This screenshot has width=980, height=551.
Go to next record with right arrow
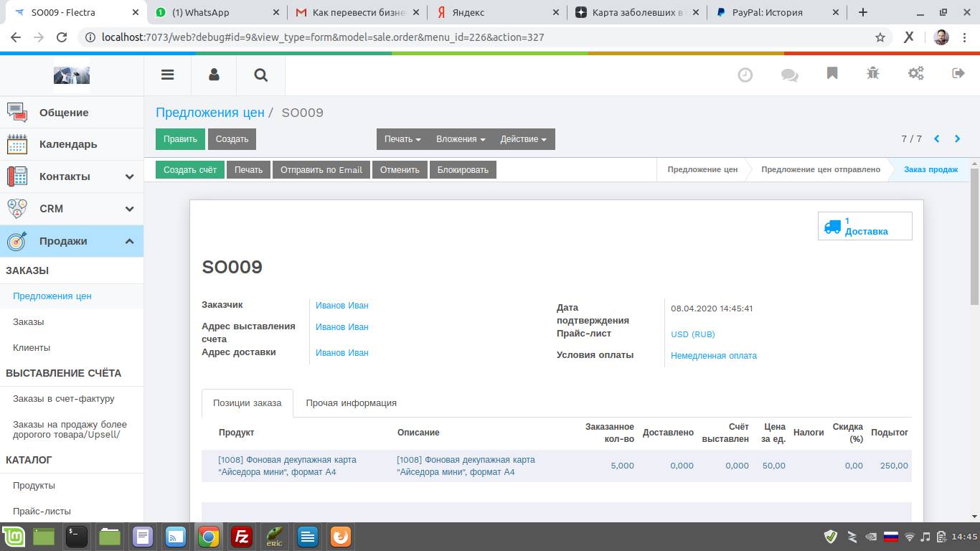[957, 139]
